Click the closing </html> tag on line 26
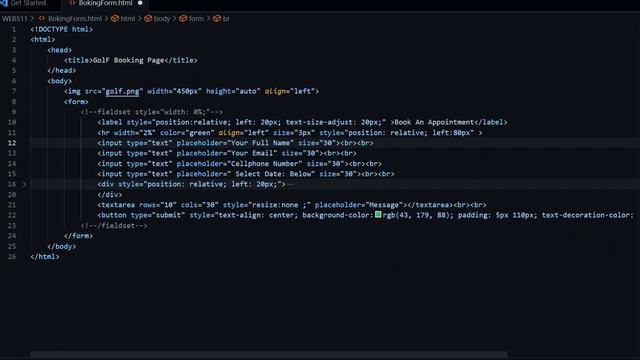 click(x=45, y=257)
